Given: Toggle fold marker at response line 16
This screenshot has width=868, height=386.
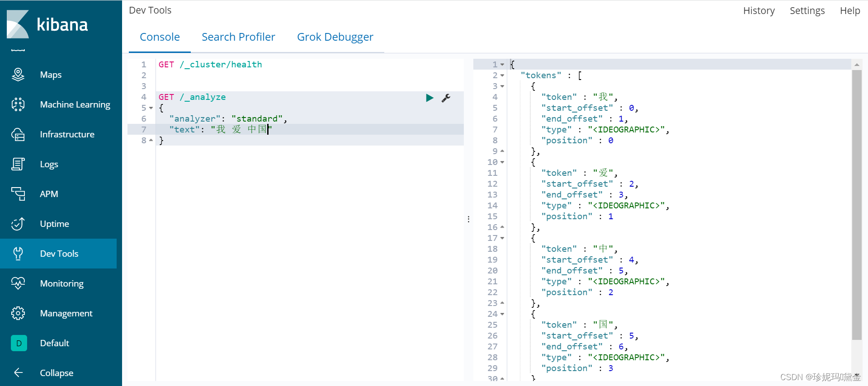Looking at the screenshot, I should 502,227.
